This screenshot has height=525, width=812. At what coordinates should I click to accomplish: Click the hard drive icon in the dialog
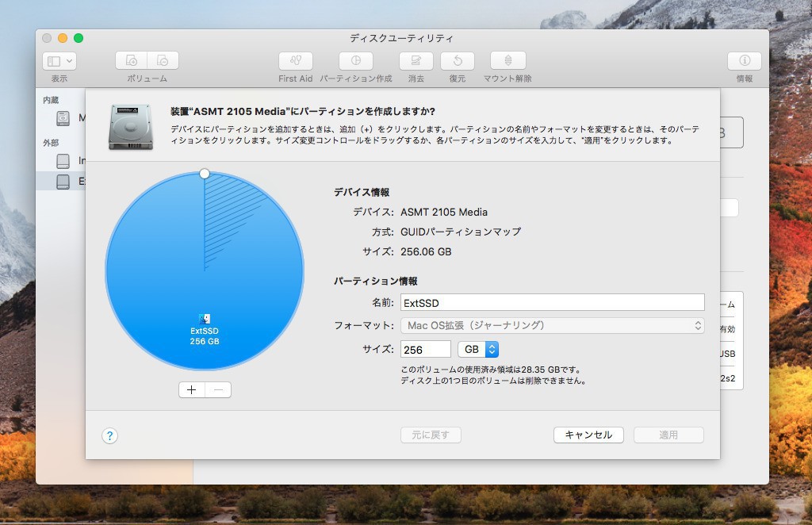(131, 127)
